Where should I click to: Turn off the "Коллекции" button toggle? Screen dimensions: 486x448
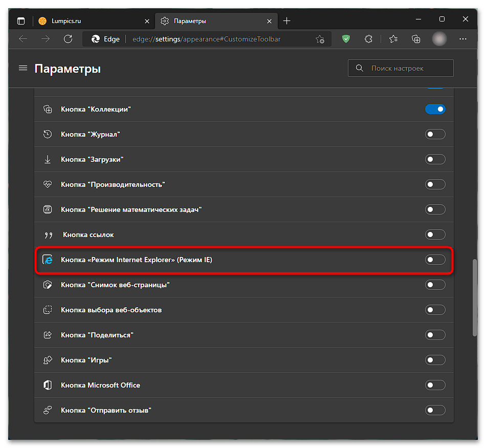tap(435, 109)
